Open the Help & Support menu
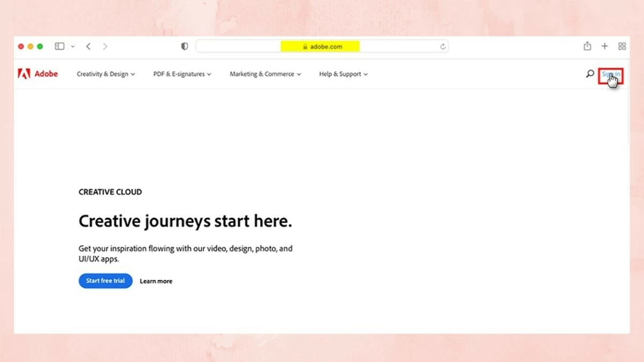This screenshot has height=362, width=644. coord(343,74)
